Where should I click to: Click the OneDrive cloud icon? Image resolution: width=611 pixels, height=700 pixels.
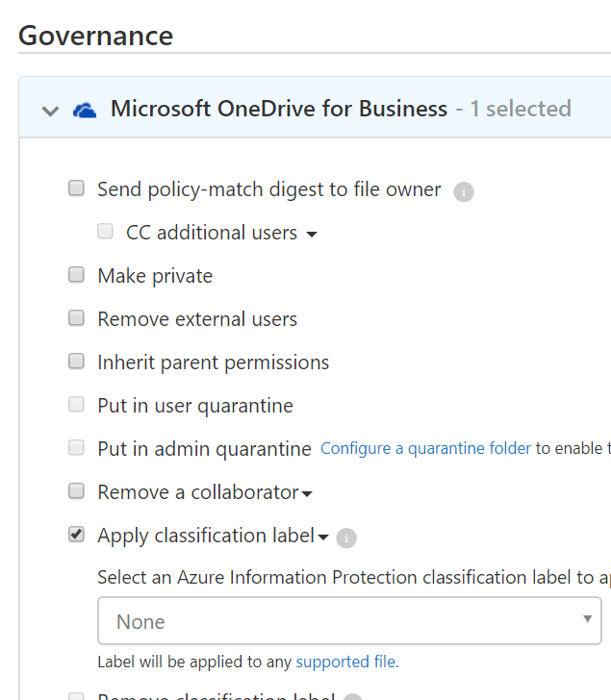pyautogui.click(x=85, y=110)
